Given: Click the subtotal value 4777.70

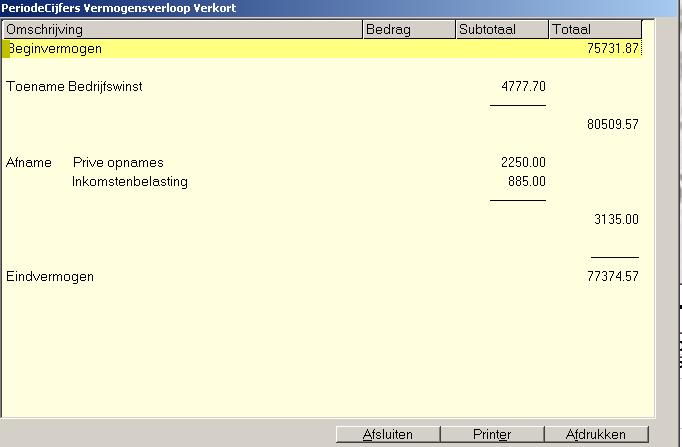Looking at the screenshot, I should tap(523, 87).
